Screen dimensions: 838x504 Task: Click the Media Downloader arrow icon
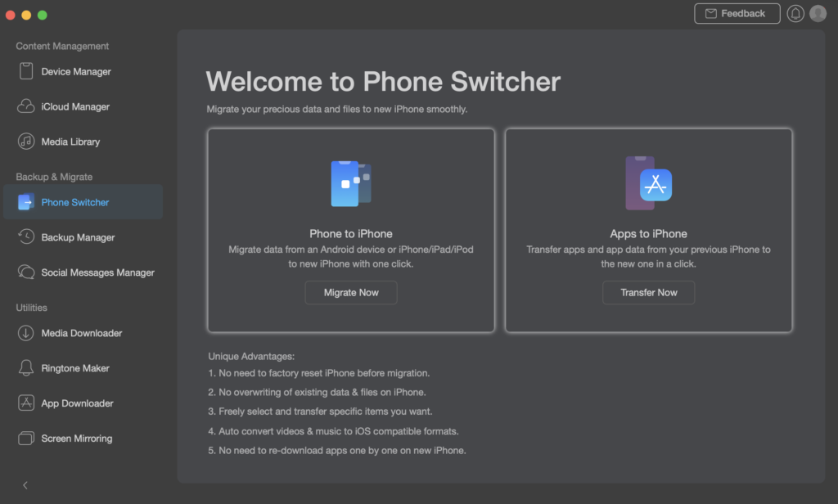tap(26, 333)
